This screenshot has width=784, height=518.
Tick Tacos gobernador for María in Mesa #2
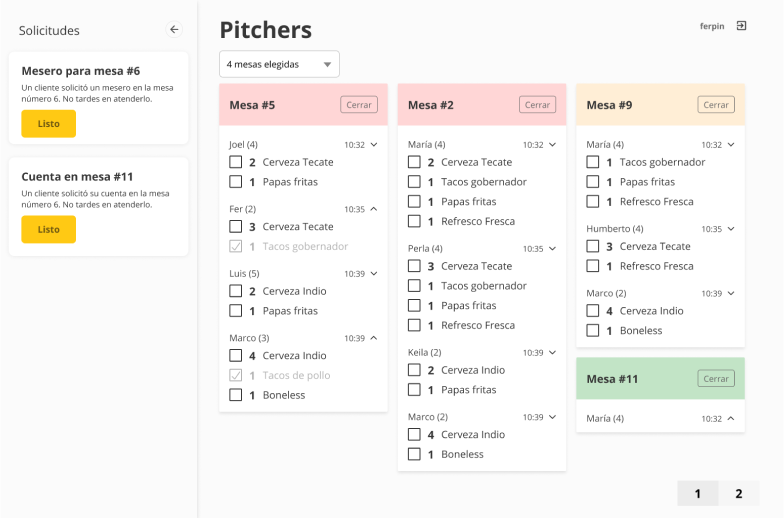[x=414, y=182]
